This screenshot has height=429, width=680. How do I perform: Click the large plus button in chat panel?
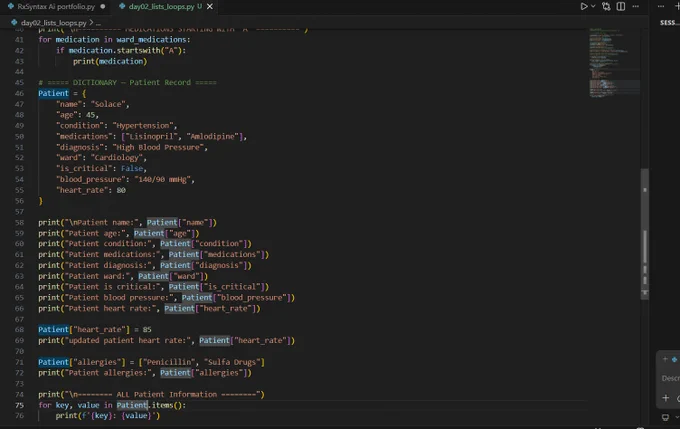666,398
